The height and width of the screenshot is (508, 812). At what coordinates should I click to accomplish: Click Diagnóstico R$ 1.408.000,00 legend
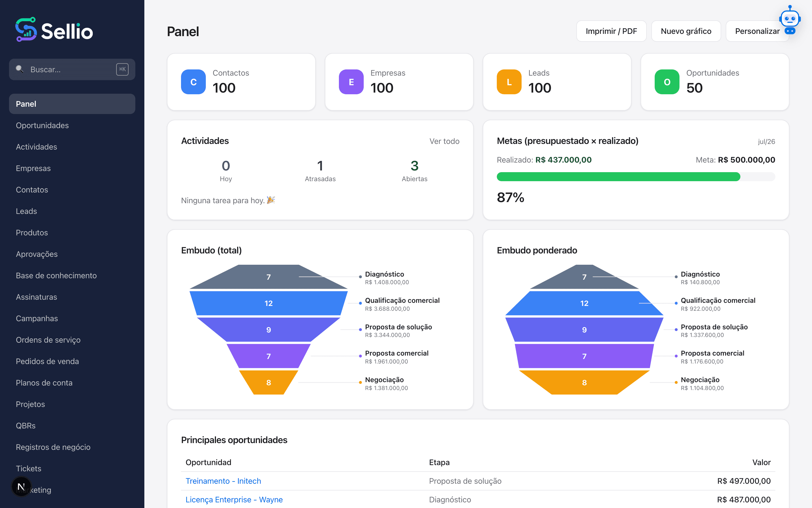(x=387, y=278)
